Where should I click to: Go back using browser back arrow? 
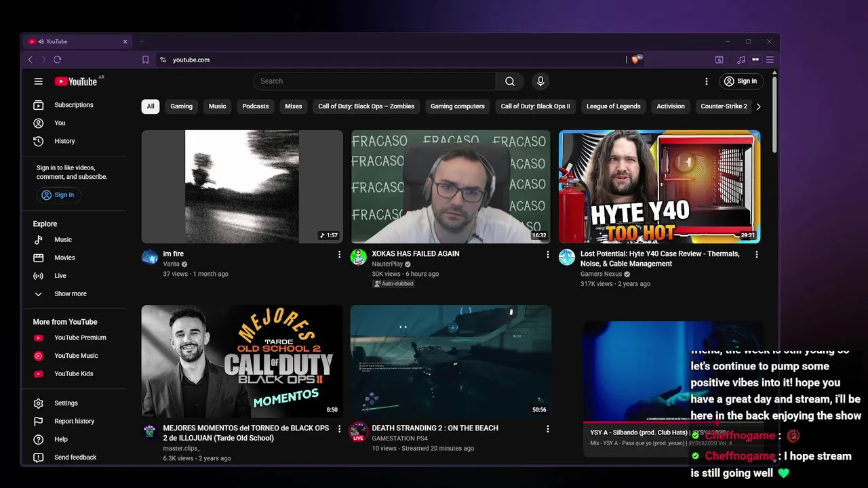(30, 60)
